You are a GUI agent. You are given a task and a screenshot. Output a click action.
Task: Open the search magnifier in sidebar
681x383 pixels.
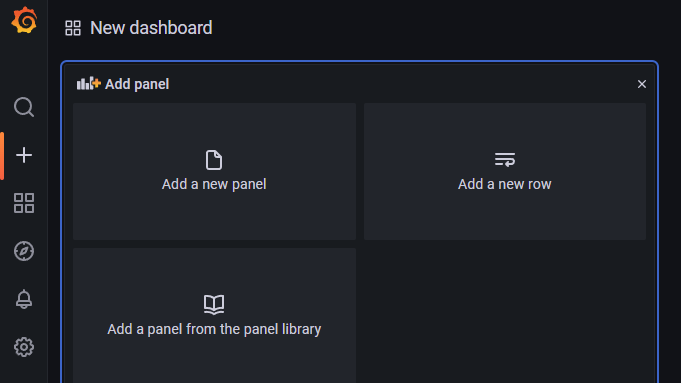24,107
